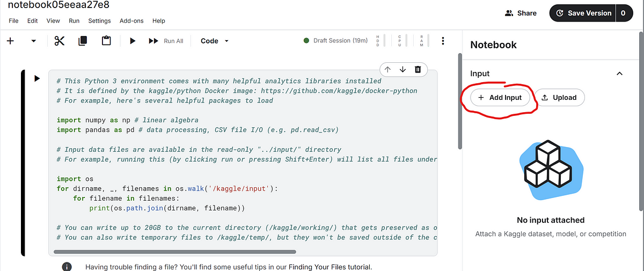Screen dimensions: 644x271
Task: Click the Notebook panel heading
Action: [493, 45]
